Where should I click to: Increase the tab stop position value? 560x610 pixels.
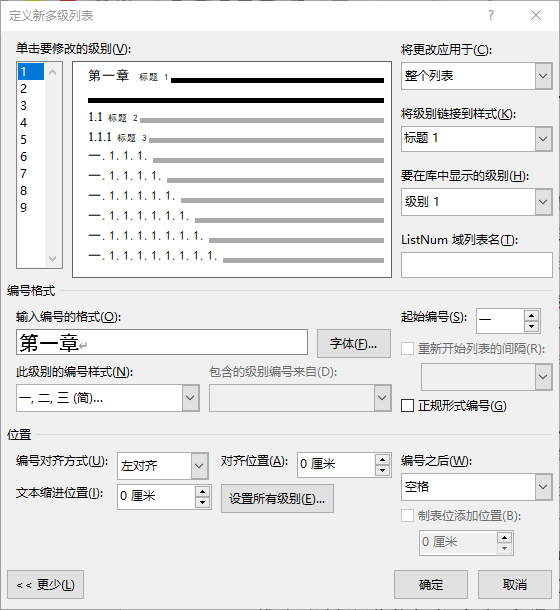[505, 537]
